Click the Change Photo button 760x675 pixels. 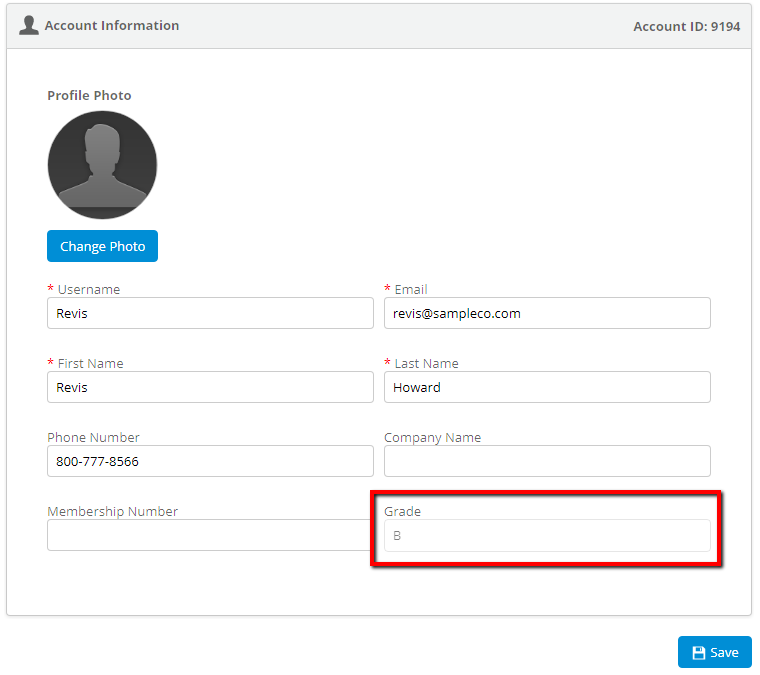click(x=102, y=246)
